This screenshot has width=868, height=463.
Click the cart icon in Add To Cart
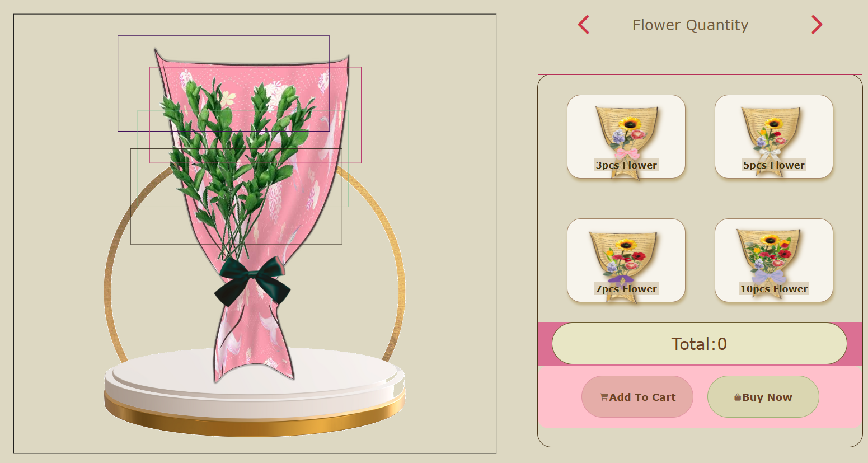click(604, 397)
